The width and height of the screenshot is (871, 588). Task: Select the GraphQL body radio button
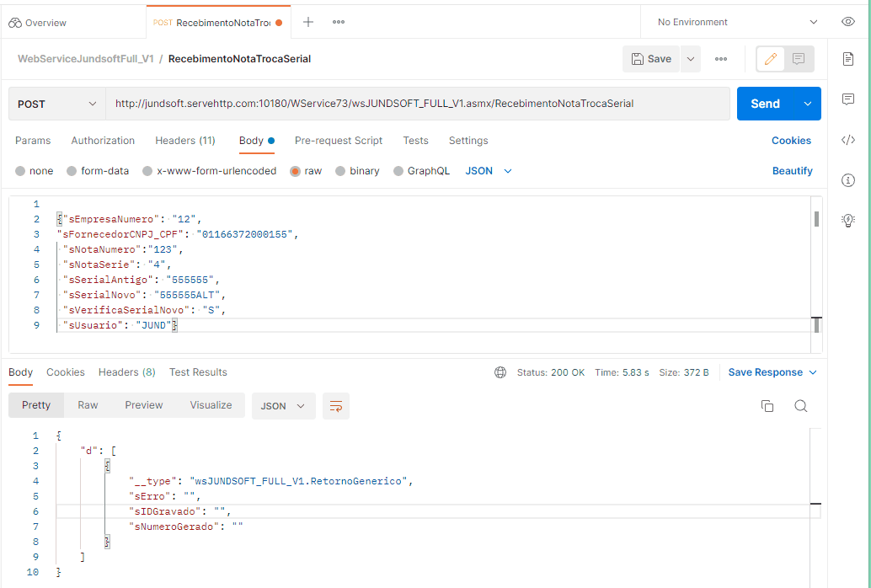(399, 171)
